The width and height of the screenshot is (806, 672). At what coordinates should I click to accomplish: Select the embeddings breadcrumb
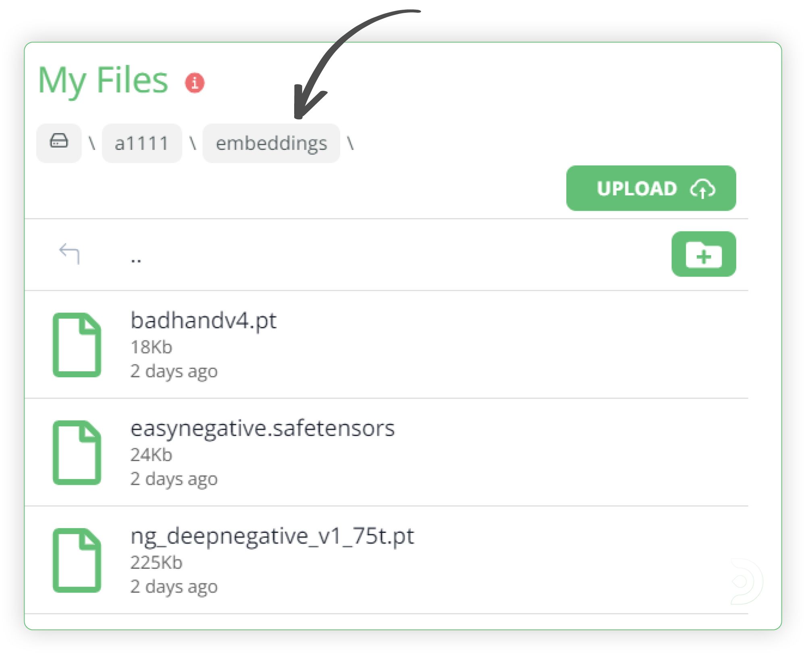[x=271, y=144]
